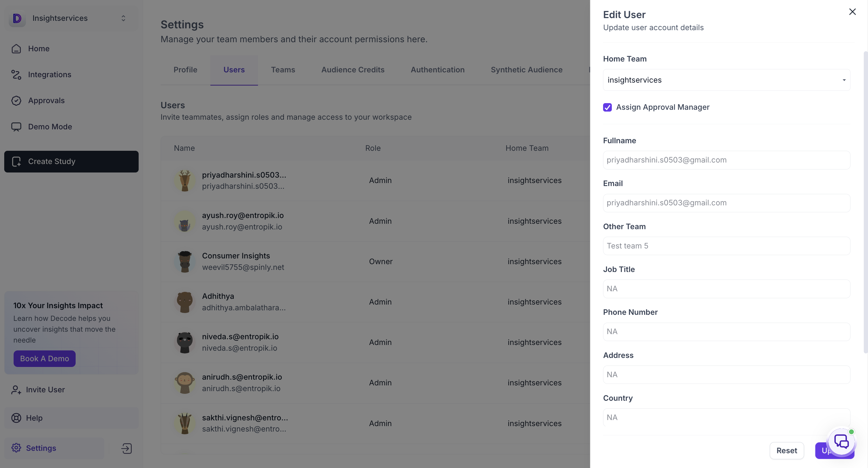The height and width of the screenshot is (468, 868).
Task: Click the Reset button
Action: click(x=786, y=451)
